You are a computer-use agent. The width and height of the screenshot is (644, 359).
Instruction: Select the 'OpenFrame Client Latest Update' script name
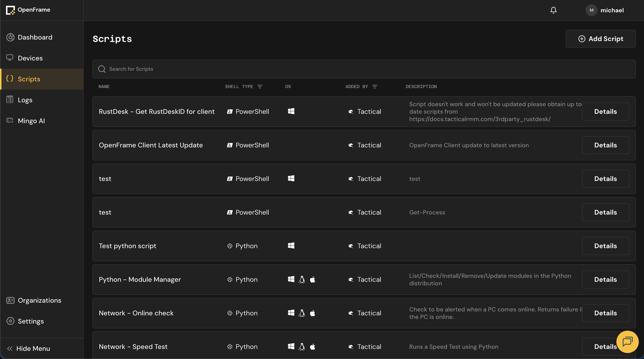pyautogui.click(x=151, y=145)
